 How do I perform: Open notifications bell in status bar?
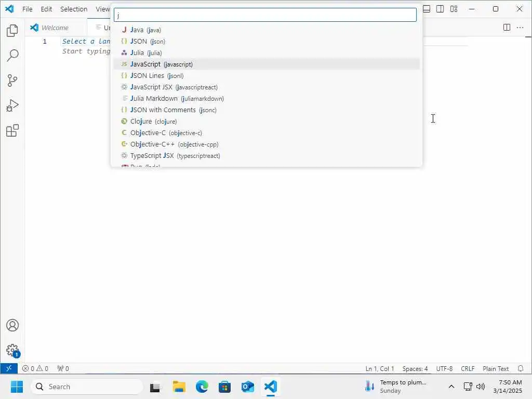[521, 368]
